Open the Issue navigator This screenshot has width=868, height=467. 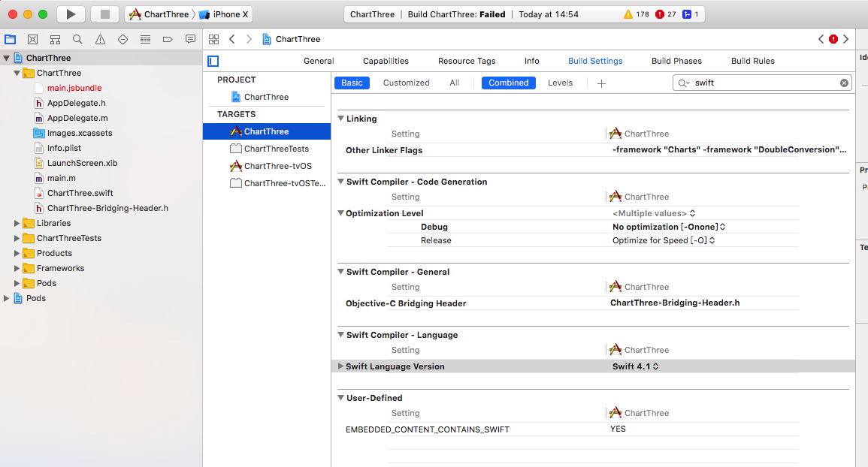(x=100, y=39)
